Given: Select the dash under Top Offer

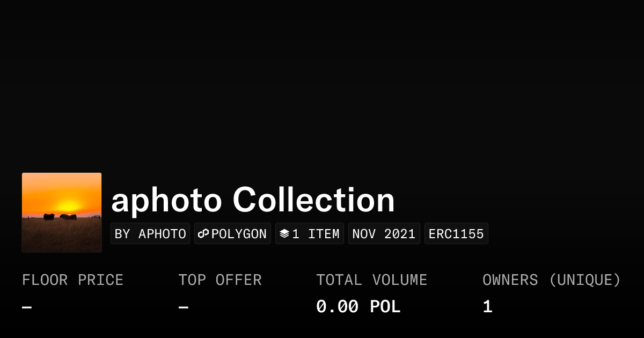Looking at the screenshot, I should (x=184, y=307).
